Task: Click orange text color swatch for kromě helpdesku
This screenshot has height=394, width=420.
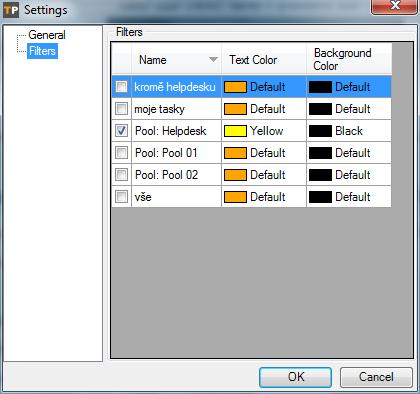Action: click(x=235, y=87)
